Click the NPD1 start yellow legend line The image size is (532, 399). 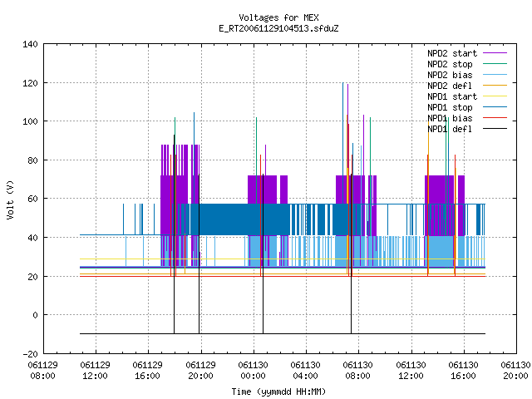[495, 96]
